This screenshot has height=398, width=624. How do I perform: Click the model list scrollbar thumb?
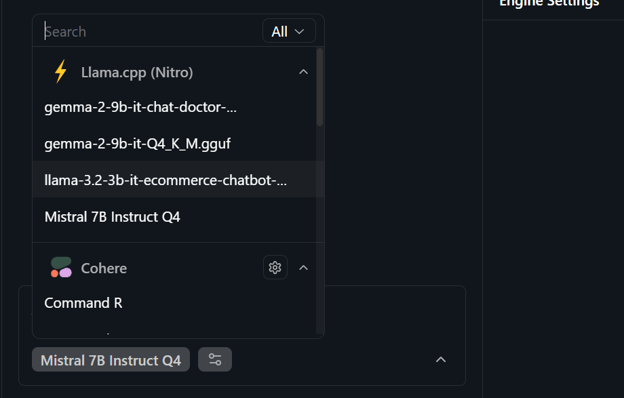point(320,88)
